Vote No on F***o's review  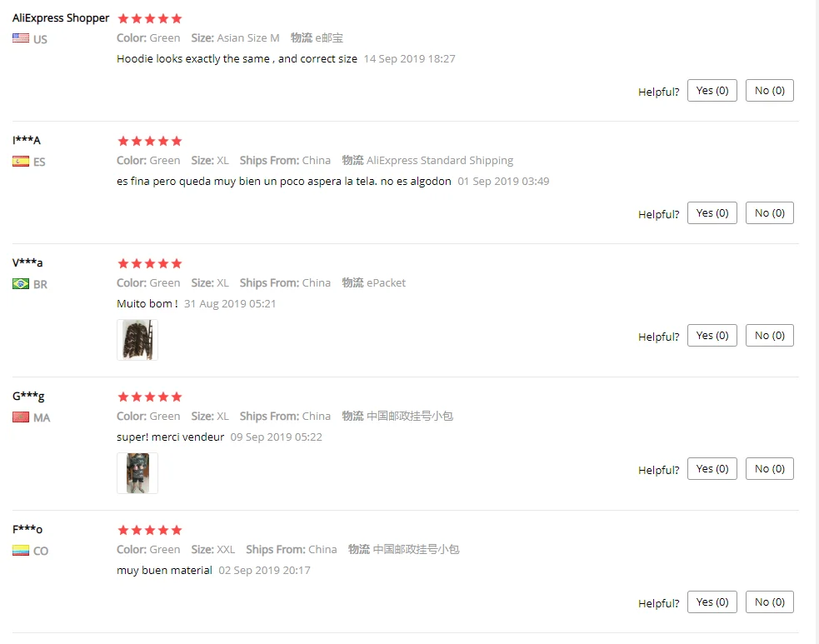pyautogui.click(x=769, y=602)
